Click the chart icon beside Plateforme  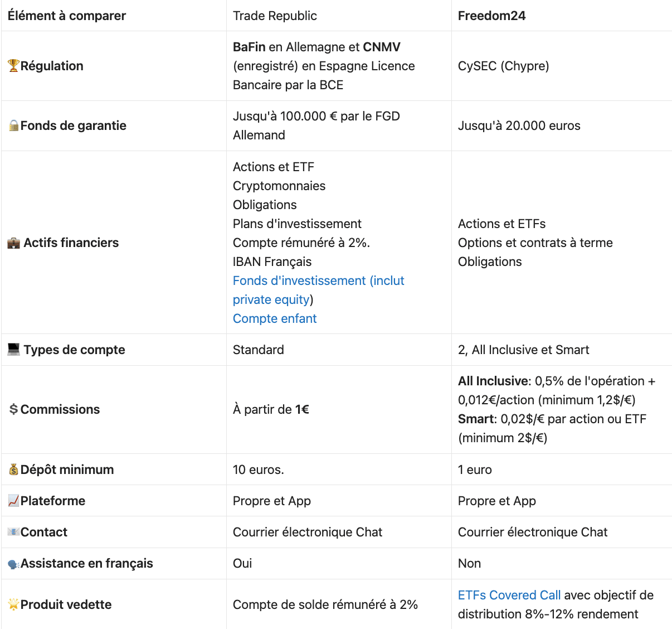coord(13,501)
